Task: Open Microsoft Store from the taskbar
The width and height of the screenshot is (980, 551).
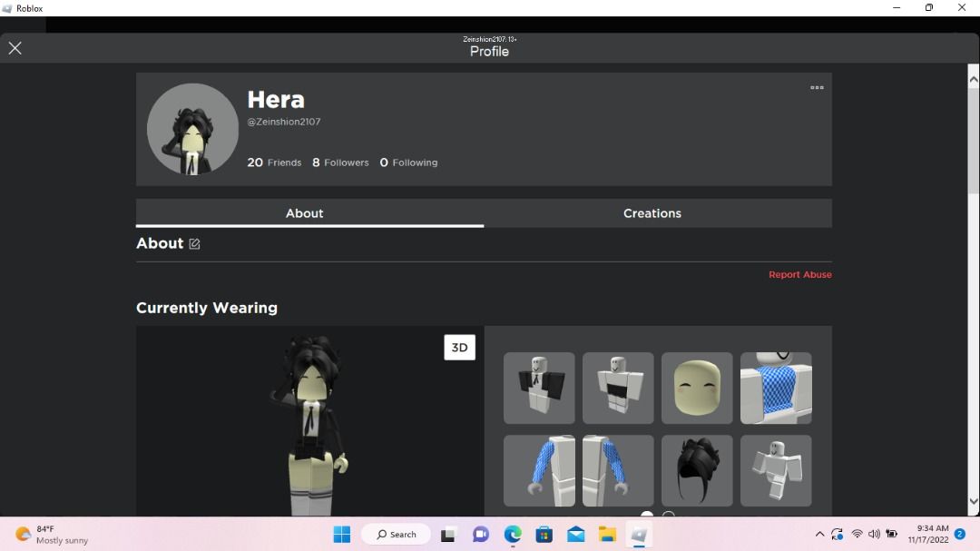Action: pos(544,534)
